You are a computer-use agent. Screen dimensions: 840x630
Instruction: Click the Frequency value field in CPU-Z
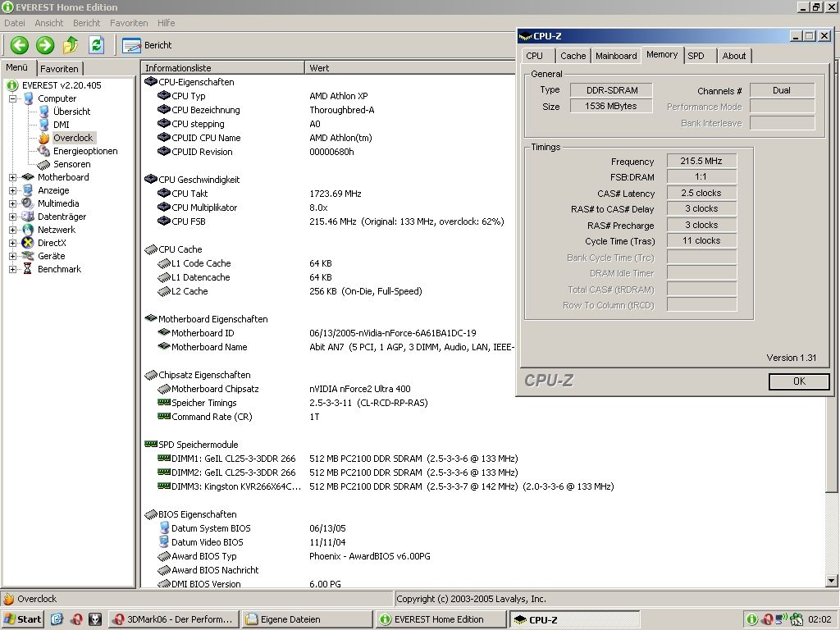(x=701, y=161)
